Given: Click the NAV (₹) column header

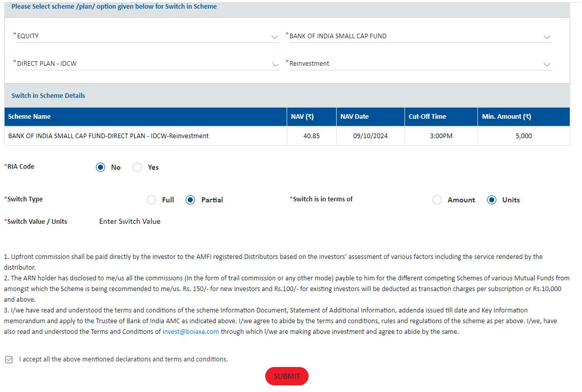Looking at the screenshot, I should point(302,117).
